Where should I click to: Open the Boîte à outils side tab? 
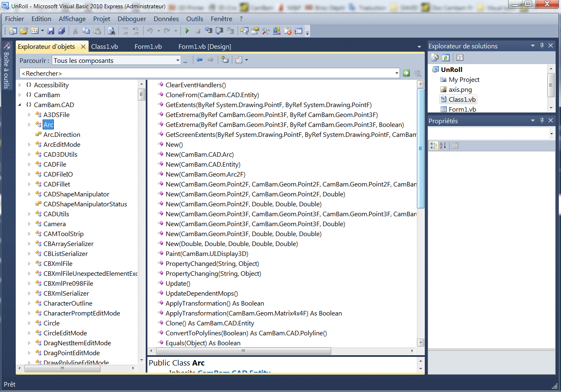pyautogui.click(x=6, y=65)
